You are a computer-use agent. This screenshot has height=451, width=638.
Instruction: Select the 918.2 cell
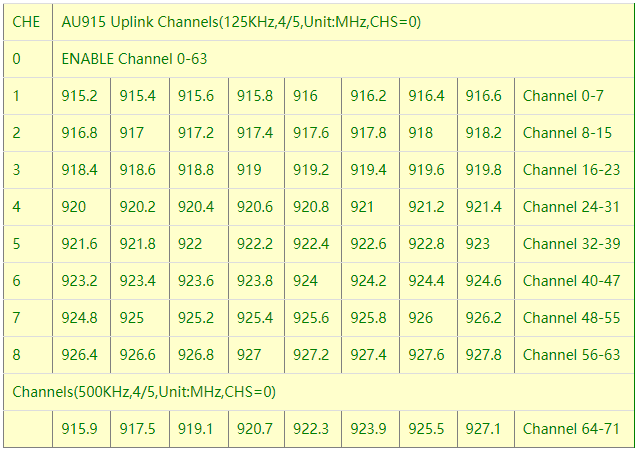(486, 133)
